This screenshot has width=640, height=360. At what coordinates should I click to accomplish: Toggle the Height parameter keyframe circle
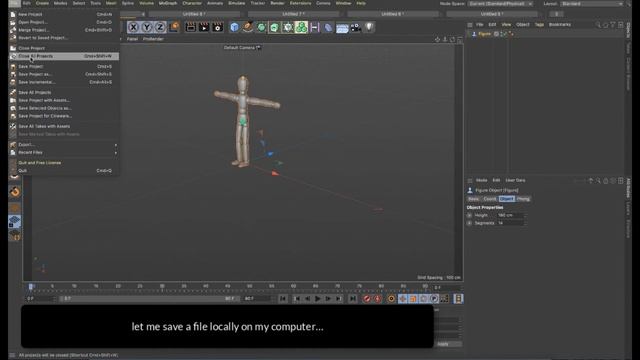tap(469, 215)
